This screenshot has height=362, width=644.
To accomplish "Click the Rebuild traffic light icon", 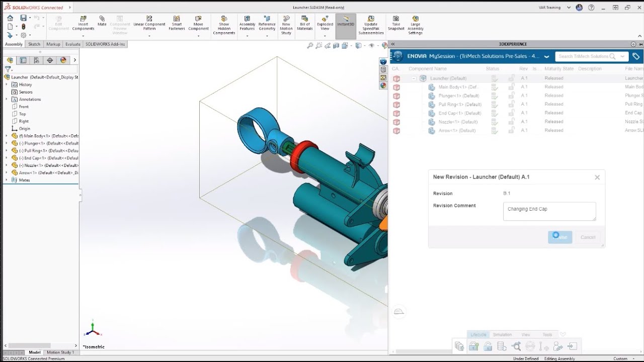I will coord(23,27).
